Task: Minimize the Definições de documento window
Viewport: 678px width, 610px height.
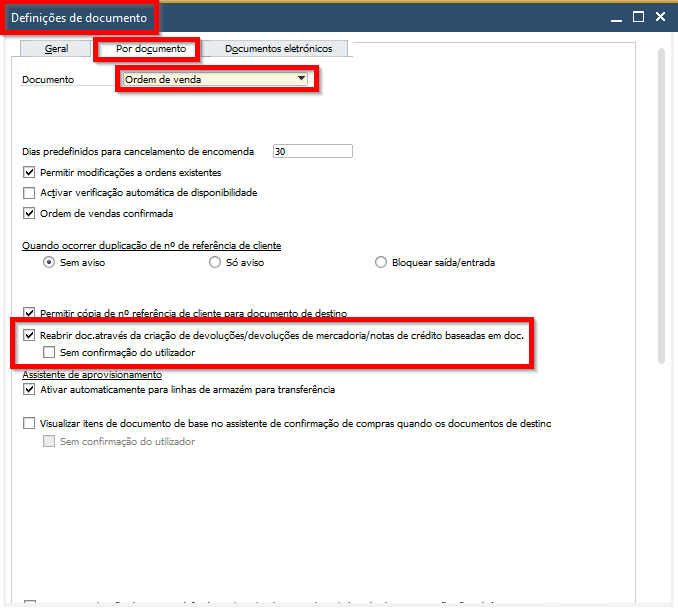Action: pyautogui.click(x=611, y=17)
